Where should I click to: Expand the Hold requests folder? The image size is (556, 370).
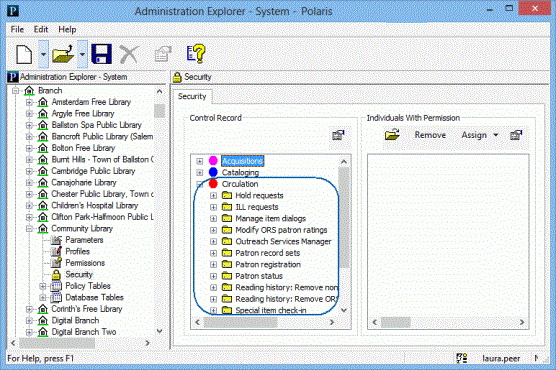click(213, 195)
